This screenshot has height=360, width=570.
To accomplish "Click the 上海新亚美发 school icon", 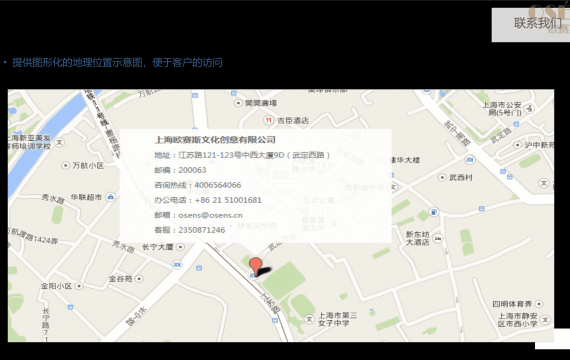I will point(59,142).
